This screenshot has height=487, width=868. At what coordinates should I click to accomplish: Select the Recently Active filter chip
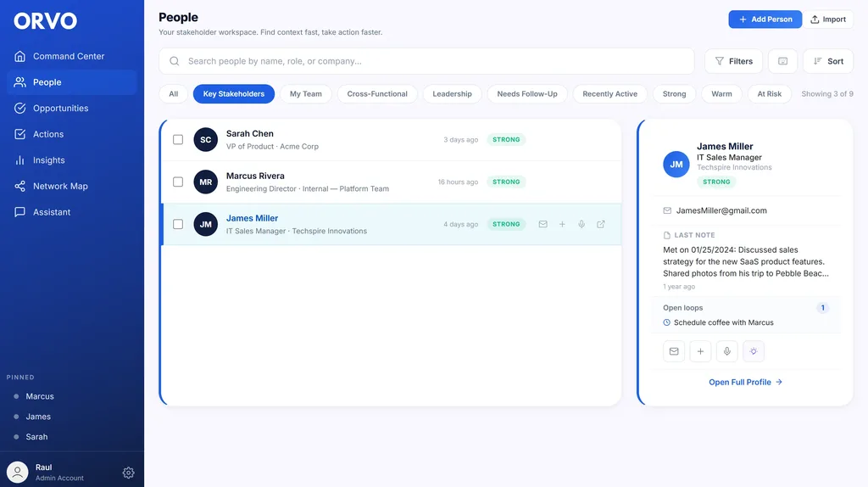610,93
